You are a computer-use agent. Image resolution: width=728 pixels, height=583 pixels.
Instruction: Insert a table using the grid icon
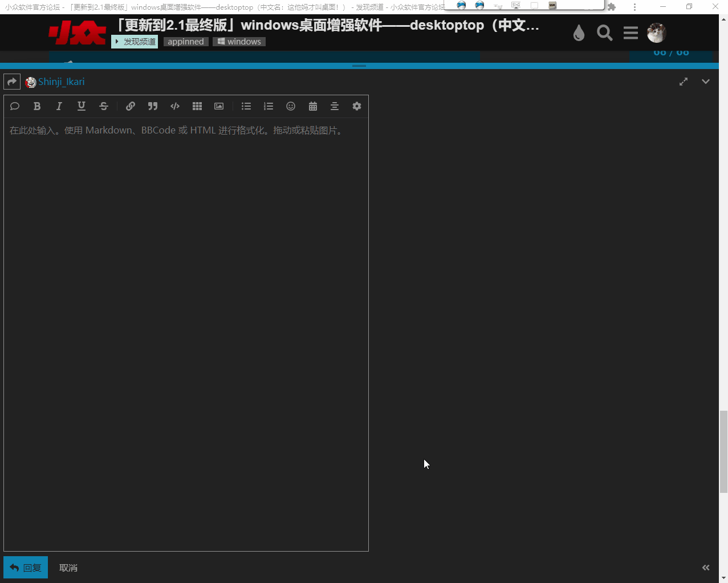point(197,106)
